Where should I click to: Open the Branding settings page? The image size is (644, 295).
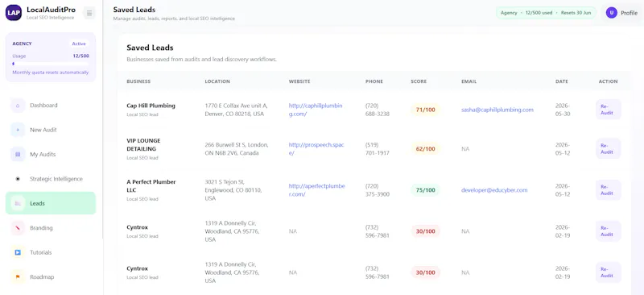[51, 228]
